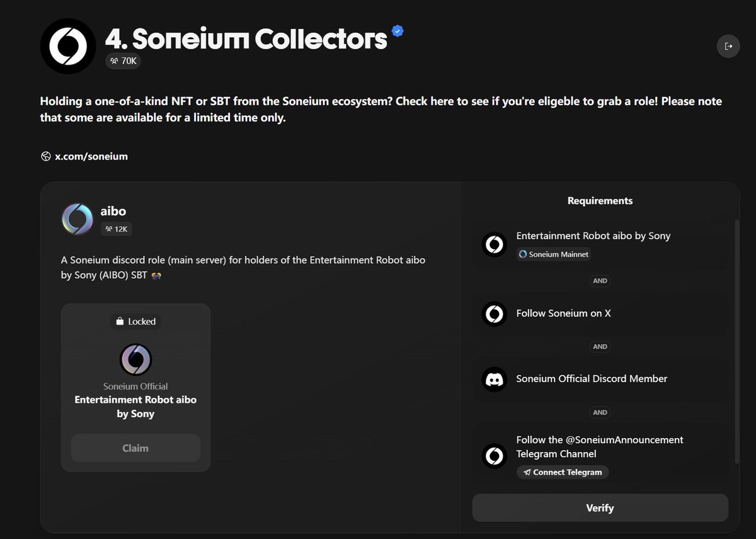Click the Soneium Mainnet chain tag

pyautogui.click(x=554, y=255)
